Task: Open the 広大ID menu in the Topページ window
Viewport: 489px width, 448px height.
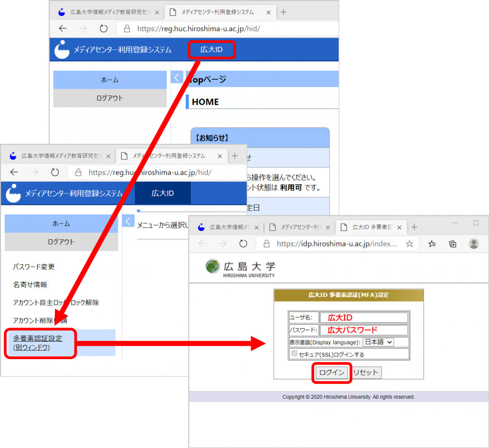Action: [x=212, y=50]
